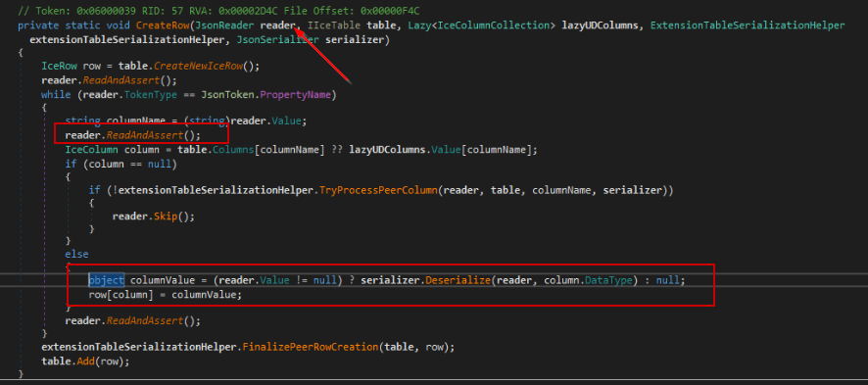Click the Add method in table.Add(row)
Image resolution: width=868 pixels, height=385 pixels.
pos(85,361)
